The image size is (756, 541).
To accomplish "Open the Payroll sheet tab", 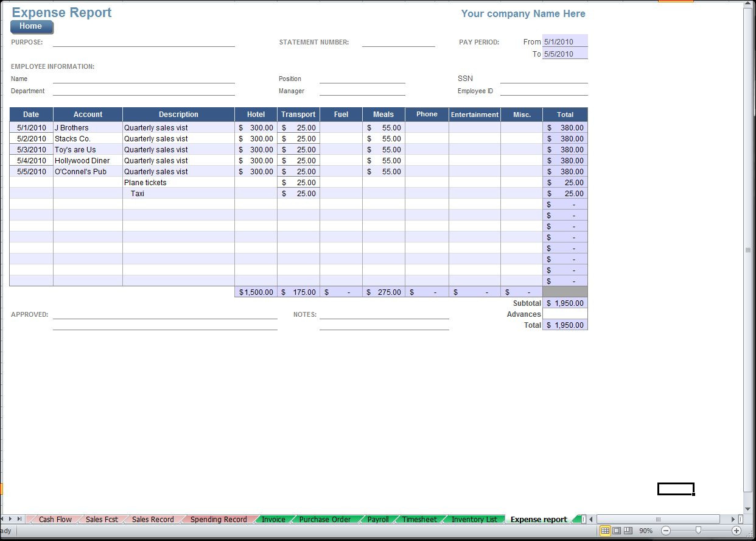I will coord(378,520).
